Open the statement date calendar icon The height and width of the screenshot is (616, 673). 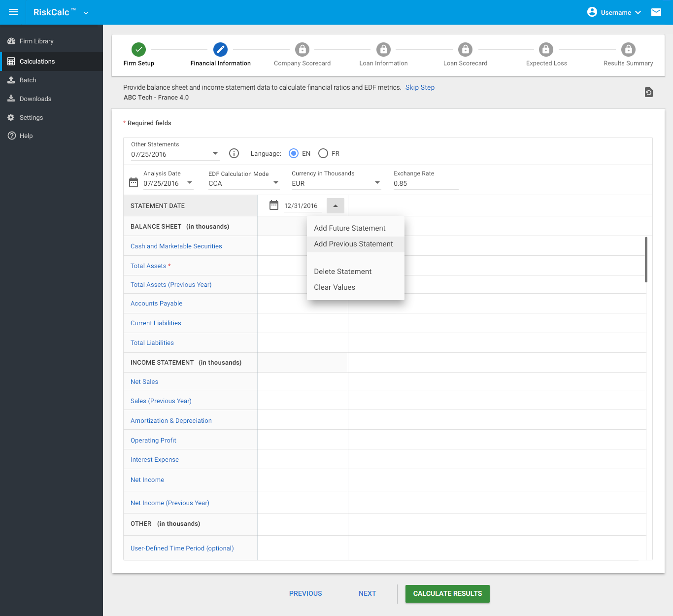(x=274, y=205)
